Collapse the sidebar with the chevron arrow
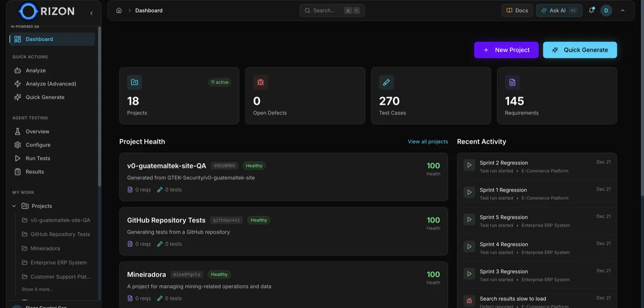The height and width of the screenshot is (308, 644). [91, 13]
